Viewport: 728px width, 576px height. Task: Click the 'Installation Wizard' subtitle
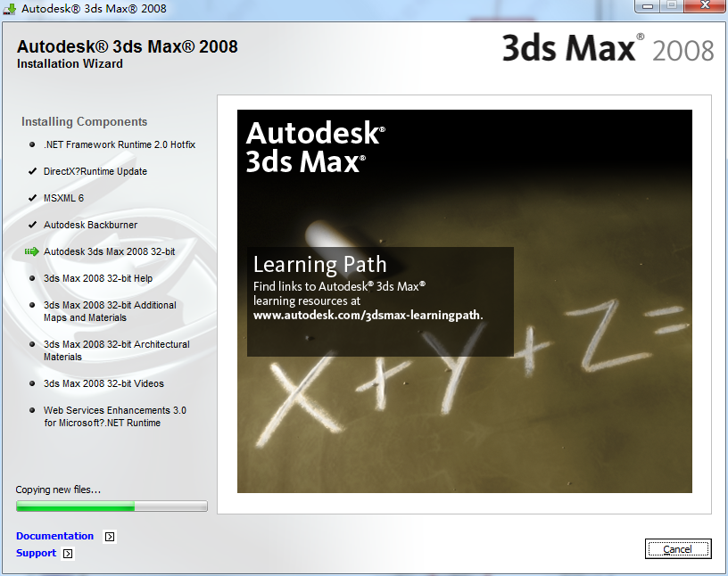tap(70, 63)
